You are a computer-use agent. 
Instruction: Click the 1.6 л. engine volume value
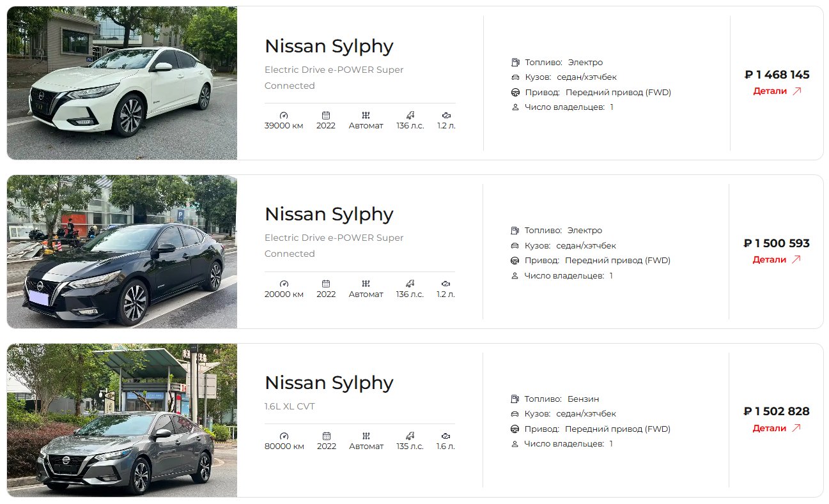[x=445, y=447]
